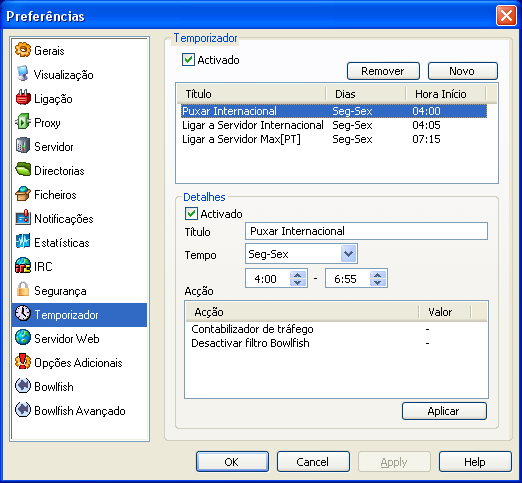Click the Estatísticas chart icon
The height and width of the screenshot is (483, 522).
23,242
